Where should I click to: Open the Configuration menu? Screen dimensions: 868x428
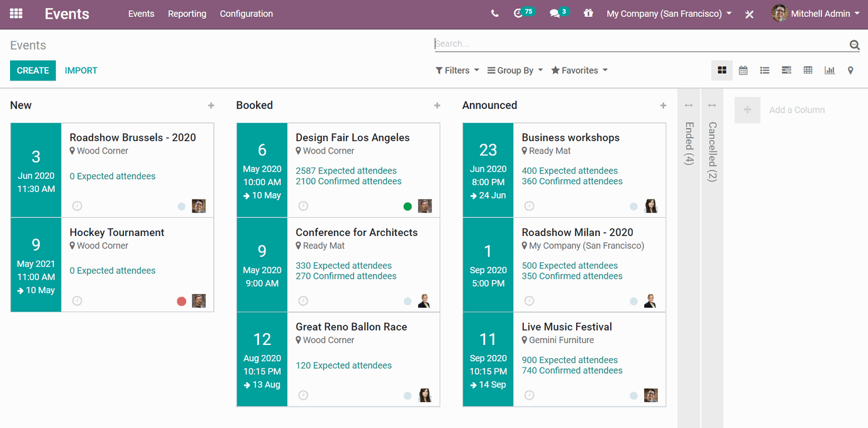[x=246, y=13]
